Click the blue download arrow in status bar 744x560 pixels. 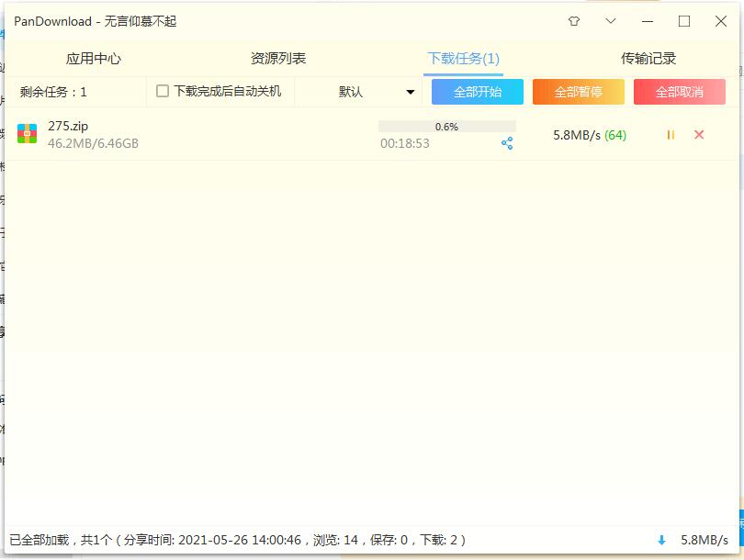661,541
